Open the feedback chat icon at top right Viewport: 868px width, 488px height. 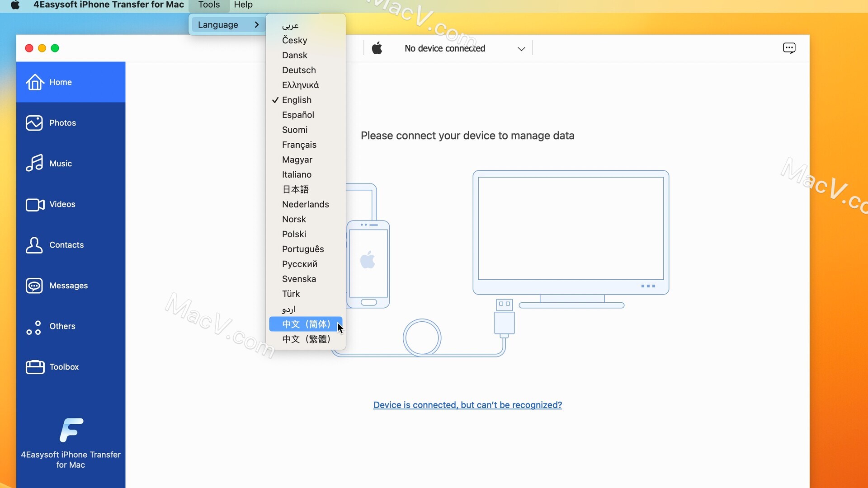(x=789, y=48)
